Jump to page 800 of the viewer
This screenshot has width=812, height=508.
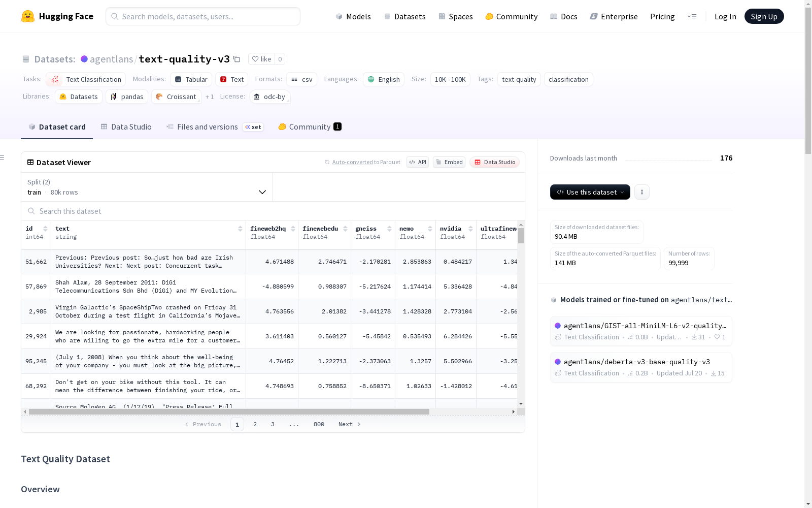coord(319,424)
